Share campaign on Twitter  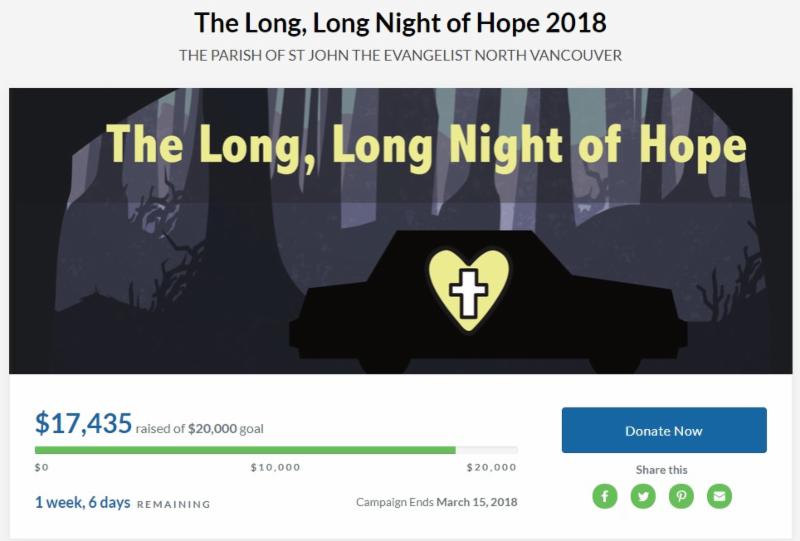643,496
